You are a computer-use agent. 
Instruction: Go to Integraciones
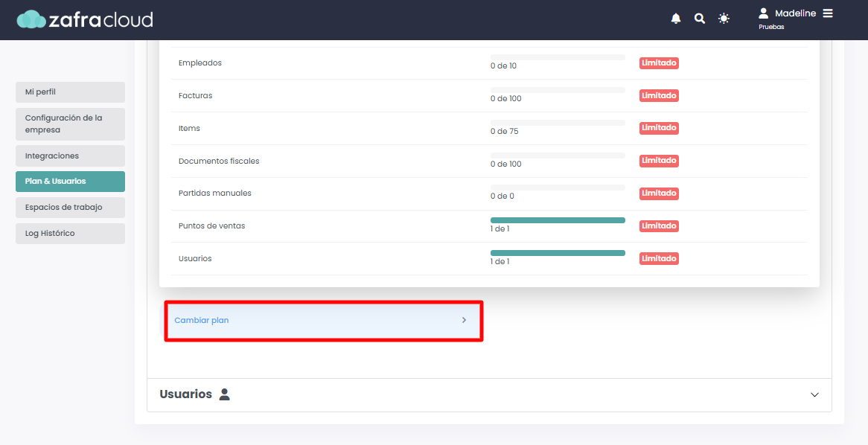[70, 156]
